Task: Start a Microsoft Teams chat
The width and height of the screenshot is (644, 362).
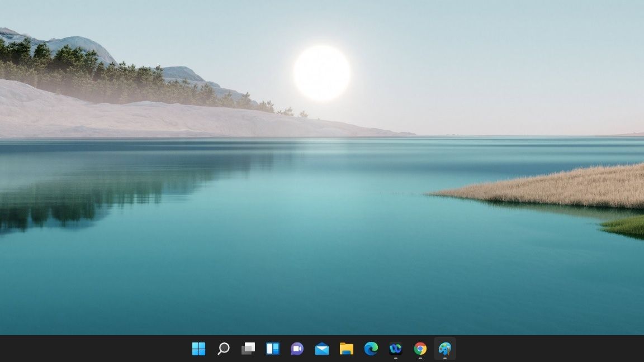Action: [x=296, y=349]
